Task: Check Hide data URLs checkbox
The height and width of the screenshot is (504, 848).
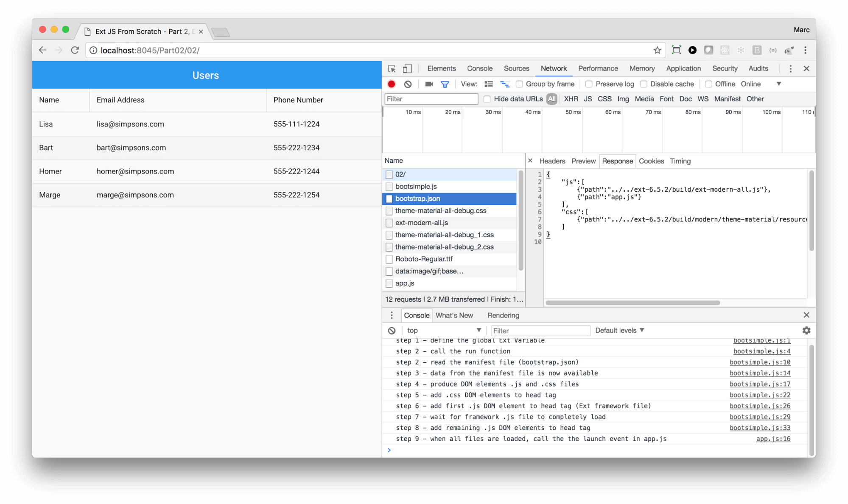Action: point(487,99)
